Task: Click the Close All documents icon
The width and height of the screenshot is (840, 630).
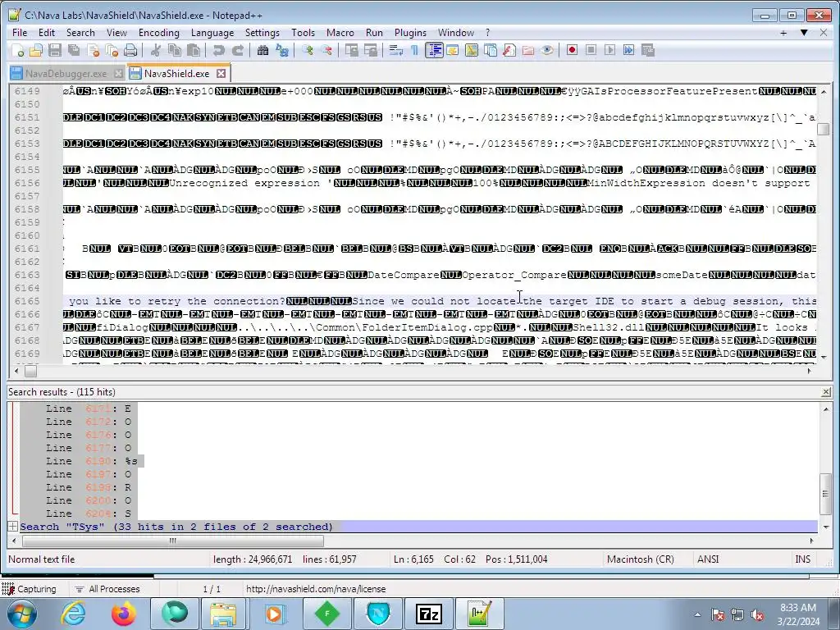Action: click(112, 50)
